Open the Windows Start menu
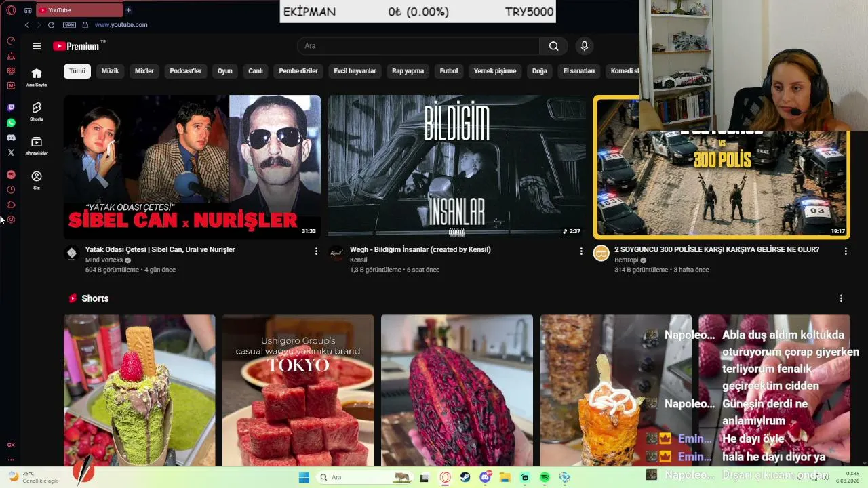868x488 pixels. pyautogui.click(x=304, y=477)
